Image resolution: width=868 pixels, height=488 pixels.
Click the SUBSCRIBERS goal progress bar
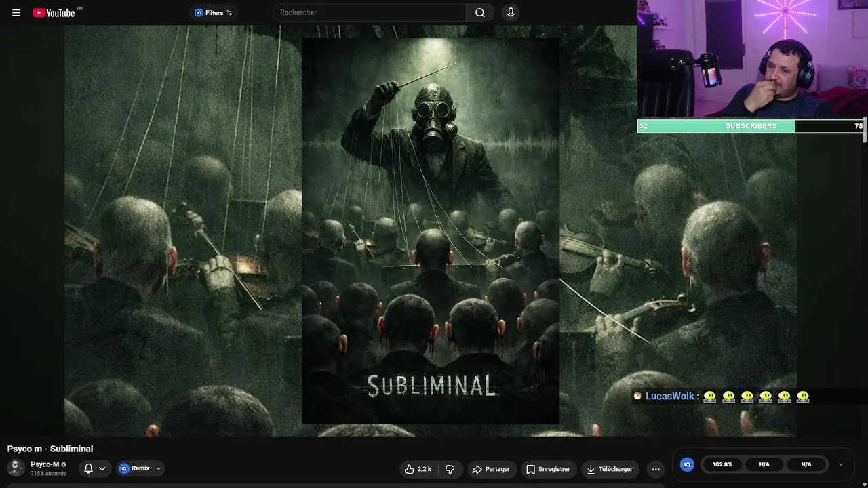click(751, 126)
